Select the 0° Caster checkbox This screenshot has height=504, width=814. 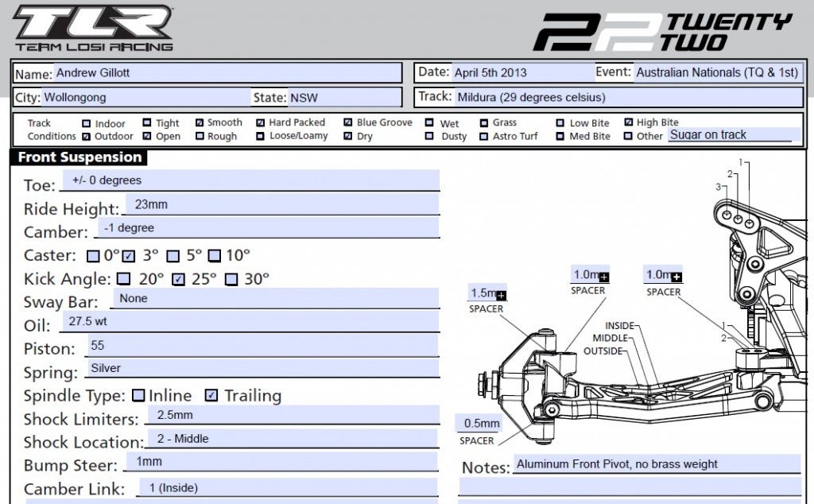[94, 256]
